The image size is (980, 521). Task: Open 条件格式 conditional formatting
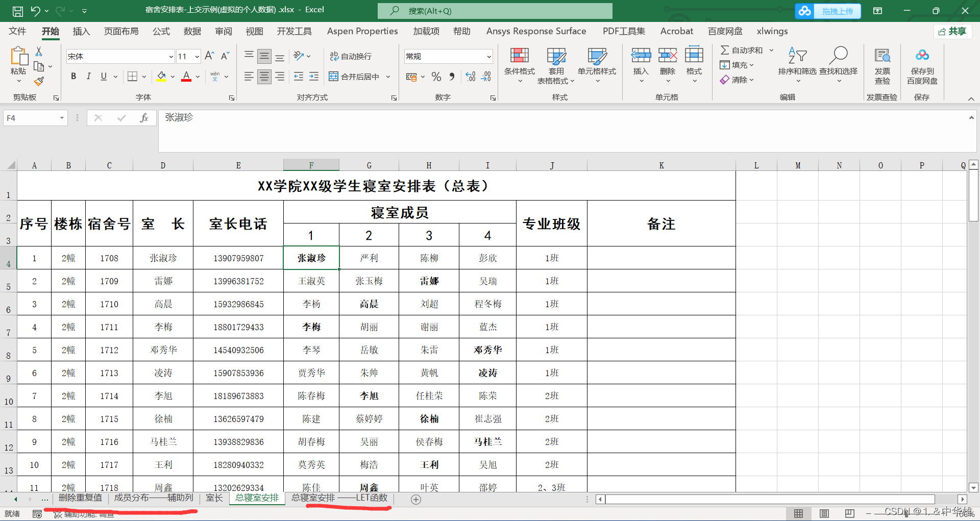pyautogui.click(x=520, y=65)
